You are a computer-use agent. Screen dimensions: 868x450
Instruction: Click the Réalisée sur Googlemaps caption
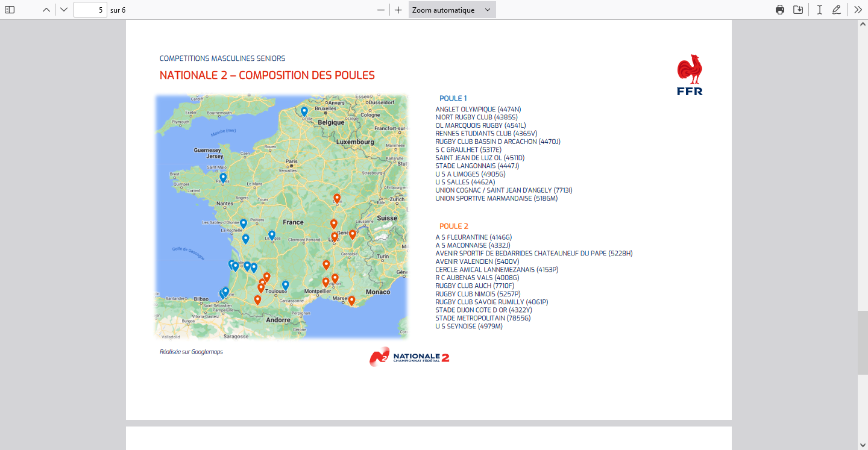pyautogui.click(x=191, y=352)
